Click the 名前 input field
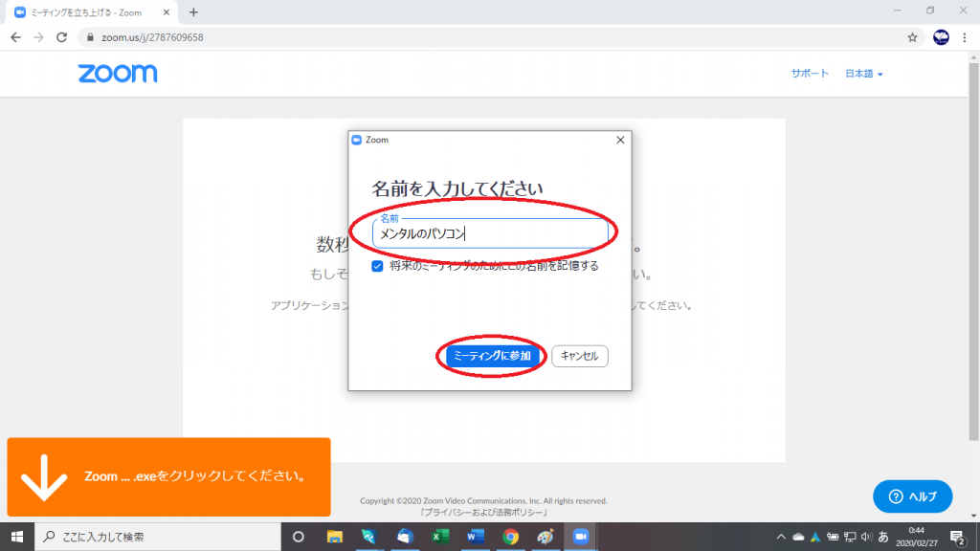 (x=490, y=233)
